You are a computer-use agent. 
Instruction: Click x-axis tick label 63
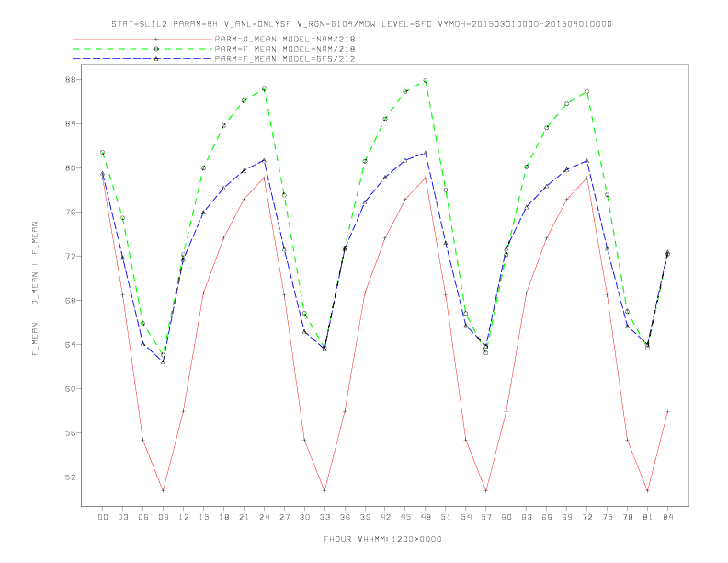click(x=527, y=517)
